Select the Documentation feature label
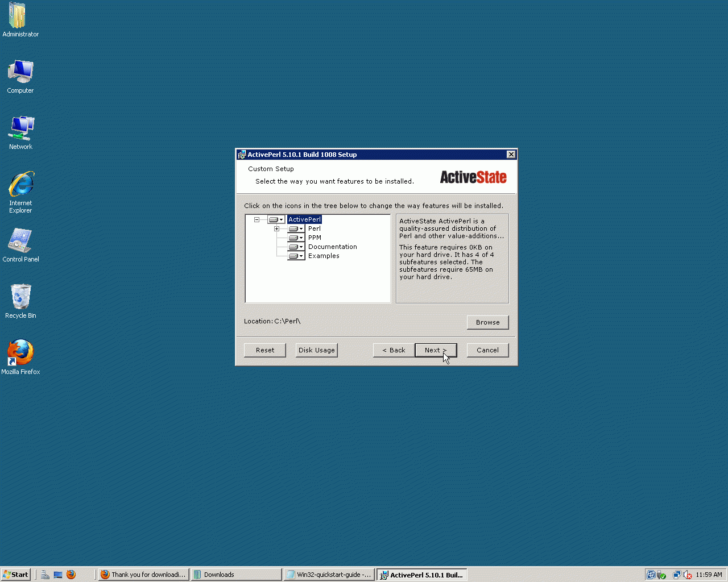728x582 pixels. (x=333, y=247)
